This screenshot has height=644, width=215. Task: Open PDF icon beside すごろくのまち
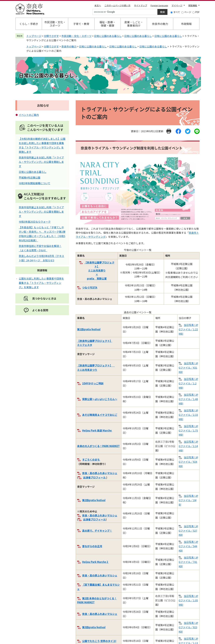tap(79, 460)
